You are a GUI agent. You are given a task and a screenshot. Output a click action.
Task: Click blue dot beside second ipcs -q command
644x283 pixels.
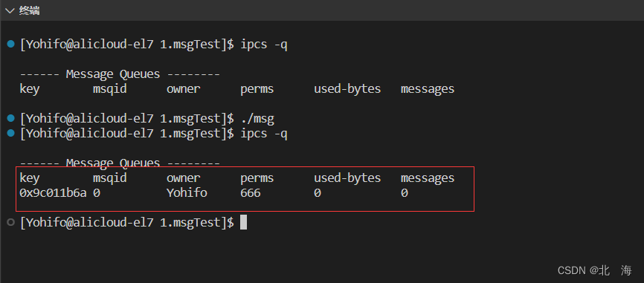point(11,133)
